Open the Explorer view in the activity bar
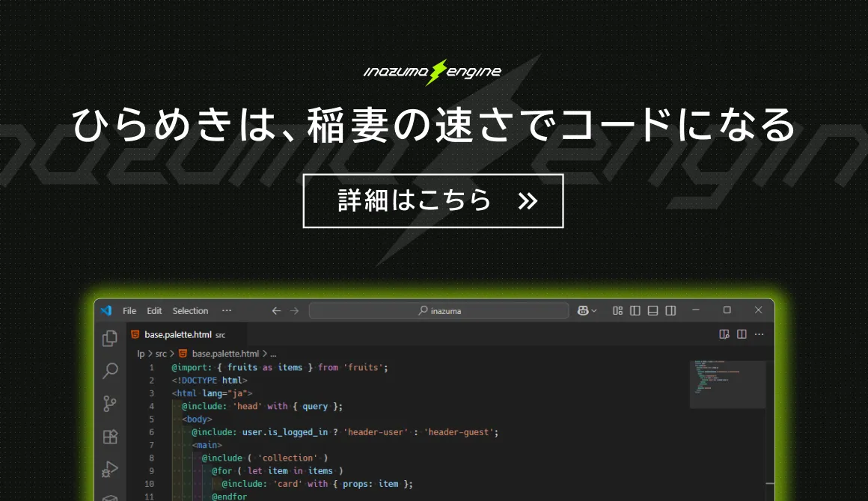 pyautogui.click(x=110, y=339)
